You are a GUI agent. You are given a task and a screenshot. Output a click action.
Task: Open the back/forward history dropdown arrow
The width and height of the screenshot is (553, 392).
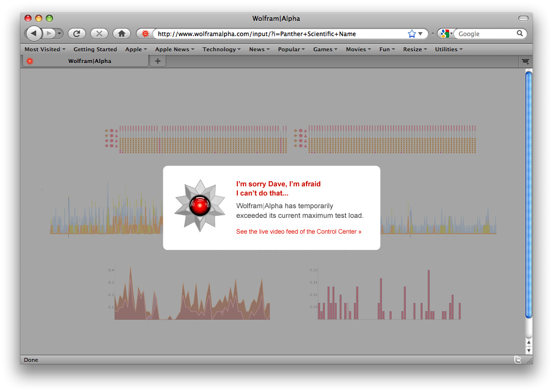(59, 34)
